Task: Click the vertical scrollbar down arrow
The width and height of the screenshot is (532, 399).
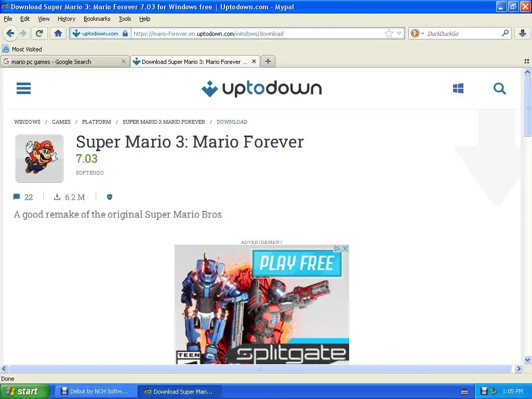Action: pyautogui.click(x=527, y=360)
